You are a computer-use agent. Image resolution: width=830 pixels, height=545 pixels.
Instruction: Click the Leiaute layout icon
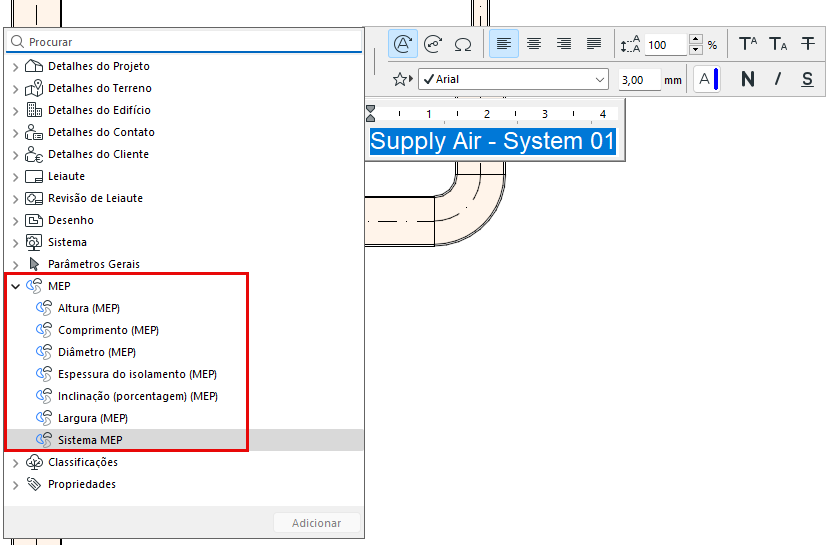tap(34, 176)
